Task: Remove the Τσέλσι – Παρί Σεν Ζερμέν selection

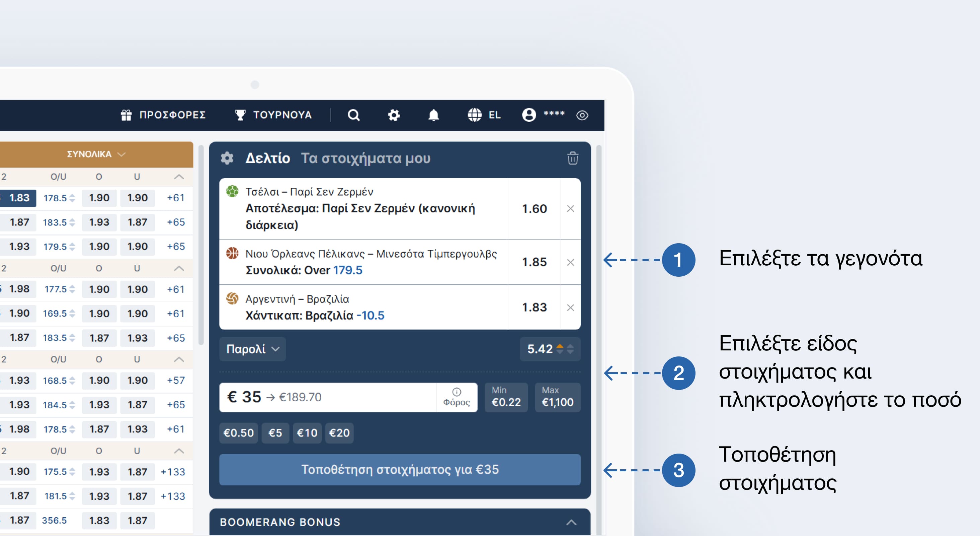Action: click(x=570, y=209)
